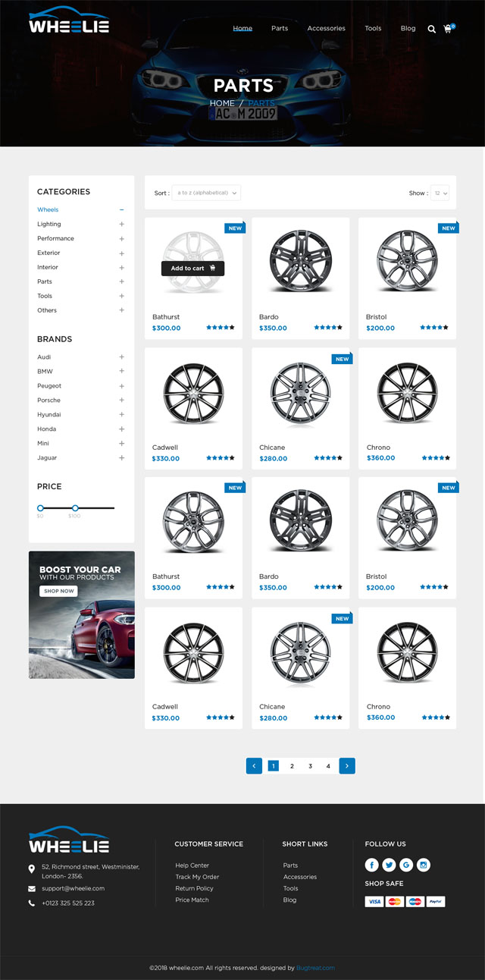This screenshot has width=485, height=980.
Task: Click the right handle of price slider
Action: click(75, 508)
